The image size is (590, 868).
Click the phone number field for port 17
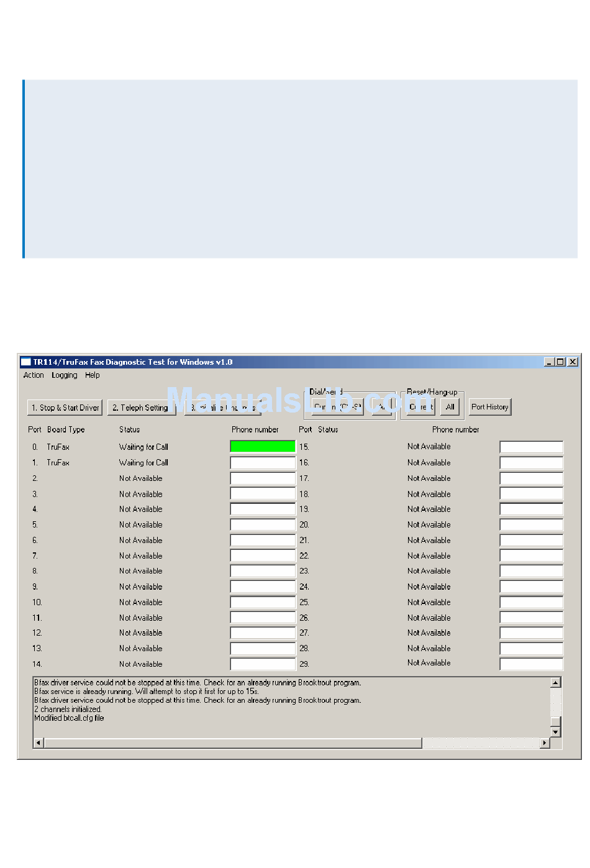(531, 478)
